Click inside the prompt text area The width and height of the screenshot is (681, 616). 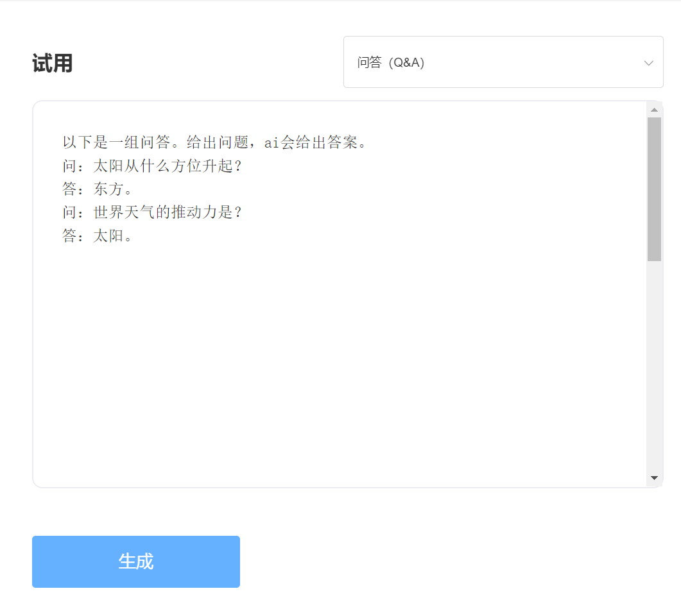[x=321, y=321]
